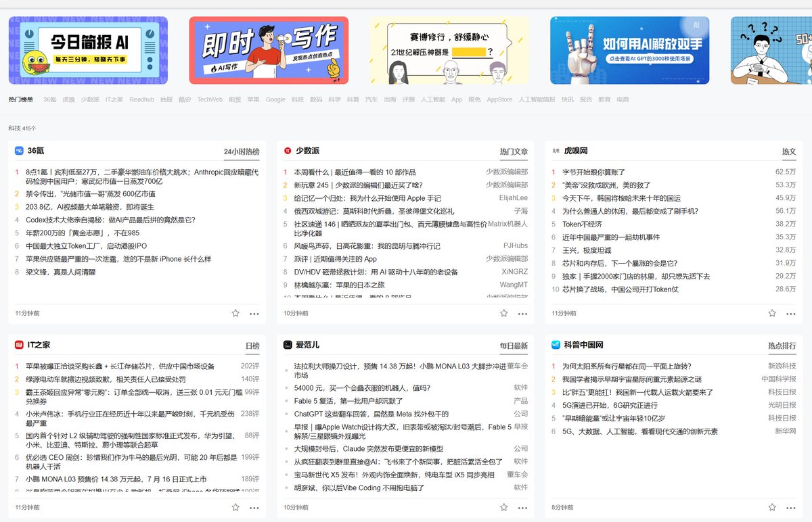Open the 如何用AI解放双手 banner
The image size is (812, 522).
(630, 50)
